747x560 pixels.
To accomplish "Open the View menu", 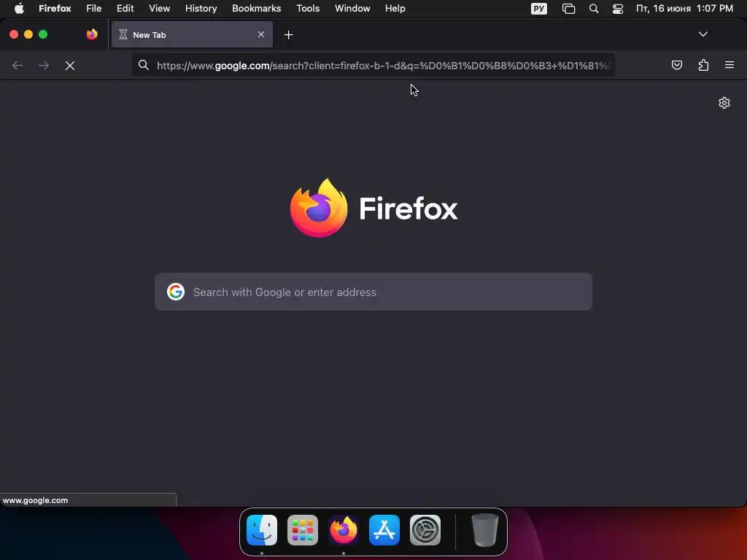I will click(x=160, y=9).
